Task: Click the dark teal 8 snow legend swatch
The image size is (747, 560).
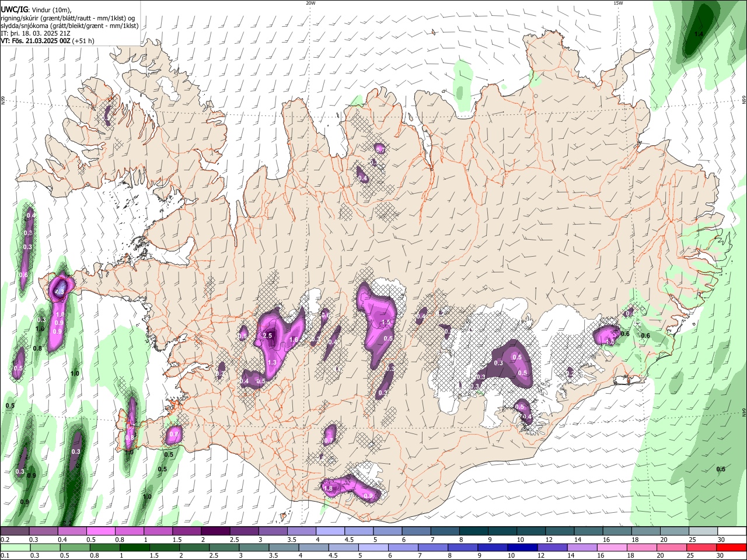Action: (x=474, y=531)
